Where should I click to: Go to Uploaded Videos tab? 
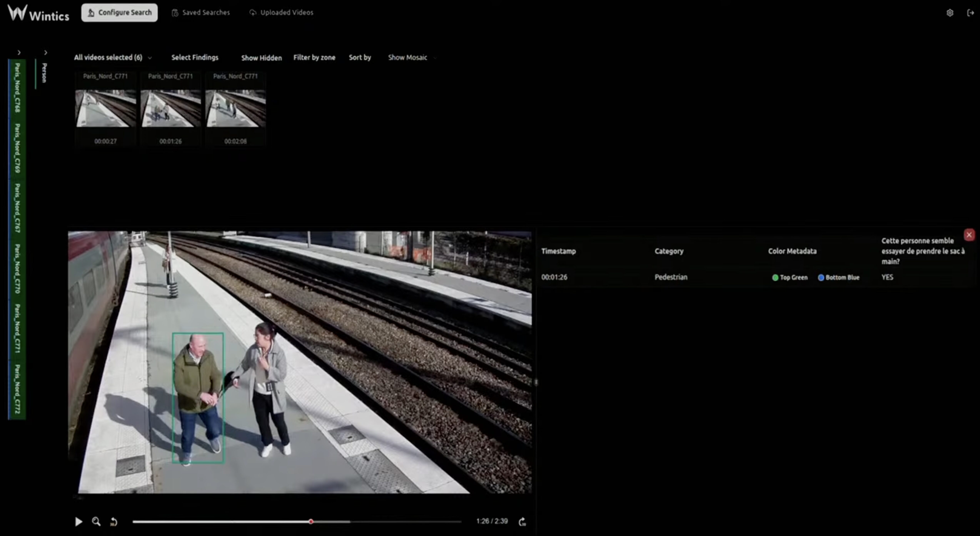point(281,13)
